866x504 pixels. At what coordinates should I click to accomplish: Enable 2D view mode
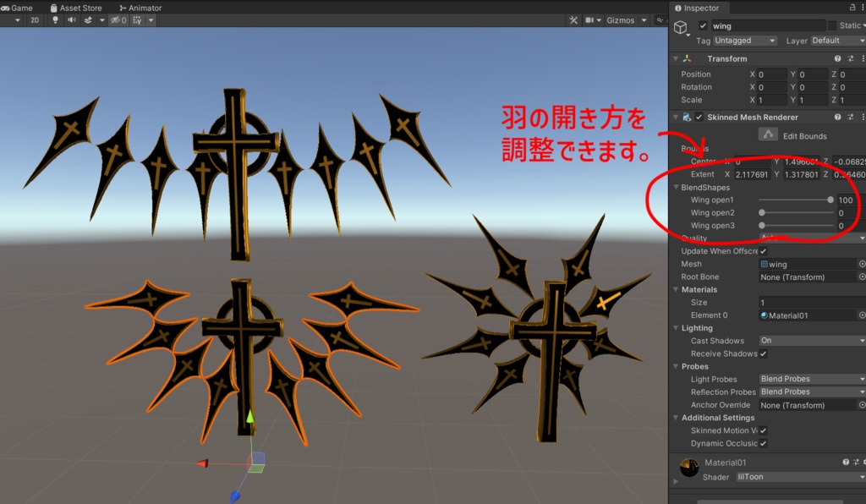(x=34, y=20)
